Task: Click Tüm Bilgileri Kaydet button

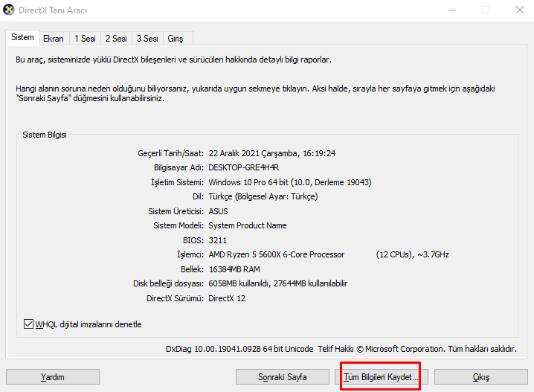Action: tap(381, 376)
